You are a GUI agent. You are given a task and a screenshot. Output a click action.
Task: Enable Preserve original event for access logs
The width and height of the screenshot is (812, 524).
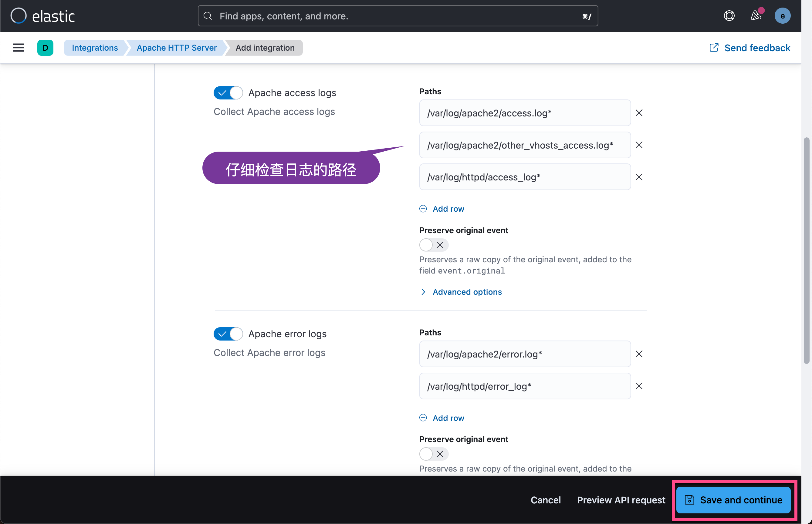coord(433,245)
